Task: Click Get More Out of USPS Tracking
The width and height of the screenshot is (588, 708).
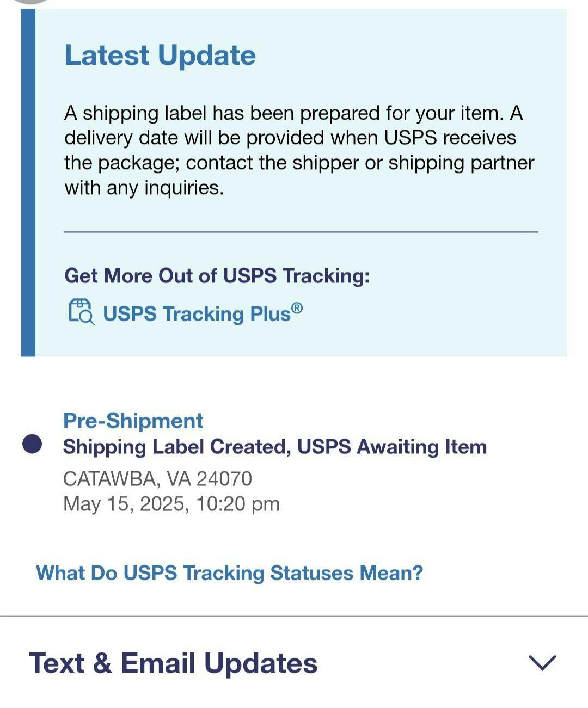Action: coord(217,275)
